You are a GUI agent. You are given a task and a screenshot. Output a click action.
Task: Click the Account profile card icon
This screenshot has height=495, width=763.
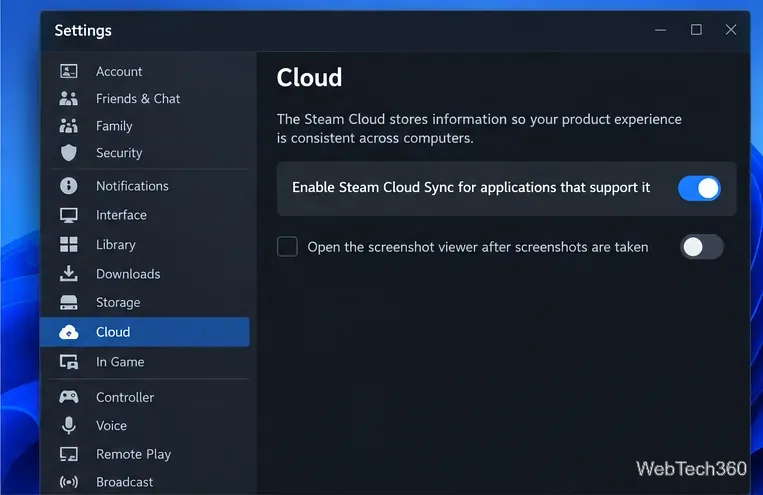pos(69,71)
